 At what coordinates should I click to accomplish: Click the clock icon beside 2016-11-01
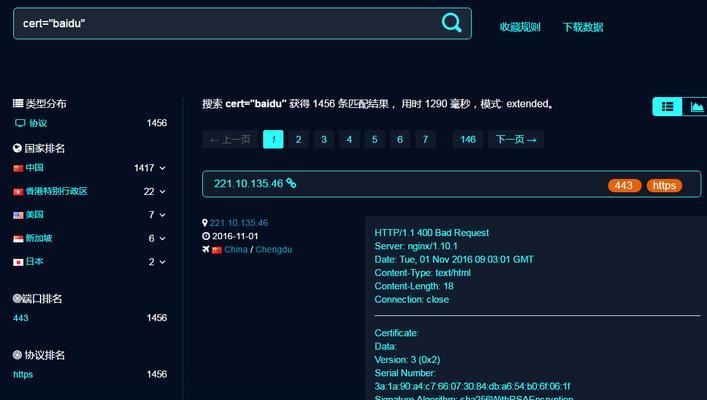click(x=206, y=236)
